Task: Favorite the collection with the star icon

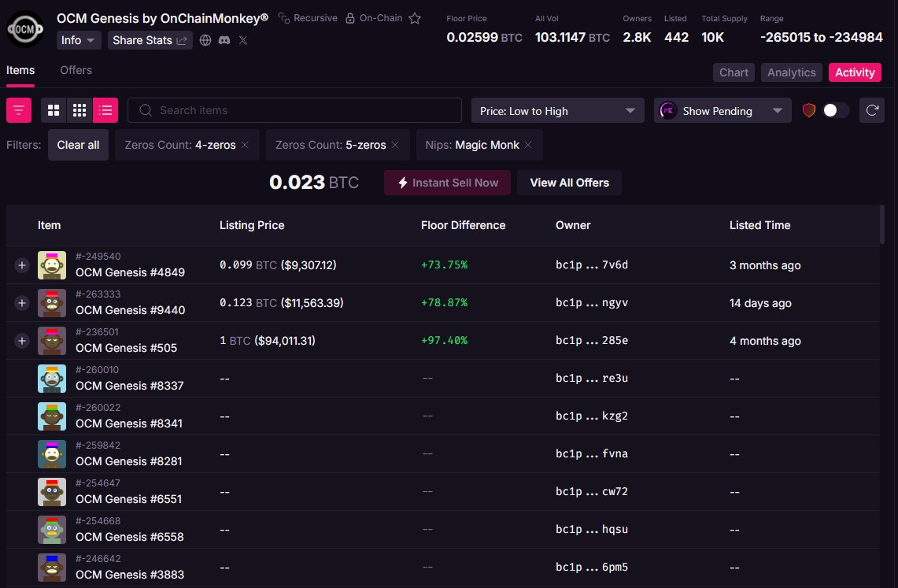Action: [416, 18]
